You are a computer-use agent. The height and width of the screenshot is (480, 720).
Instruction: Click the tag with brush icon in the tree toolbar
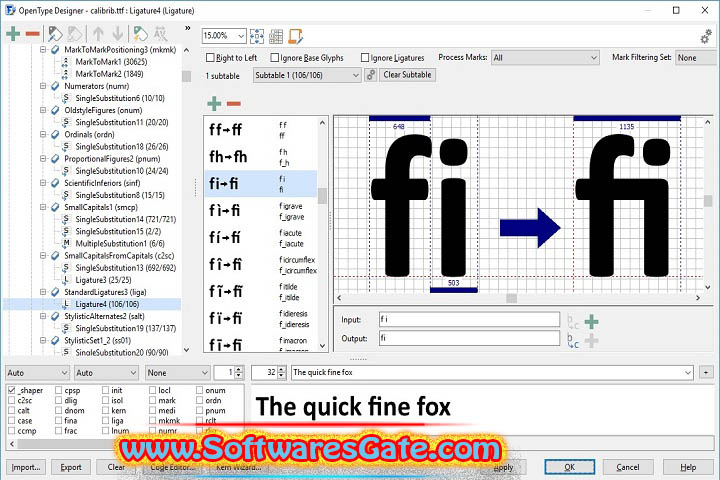[x=55, y=34]
